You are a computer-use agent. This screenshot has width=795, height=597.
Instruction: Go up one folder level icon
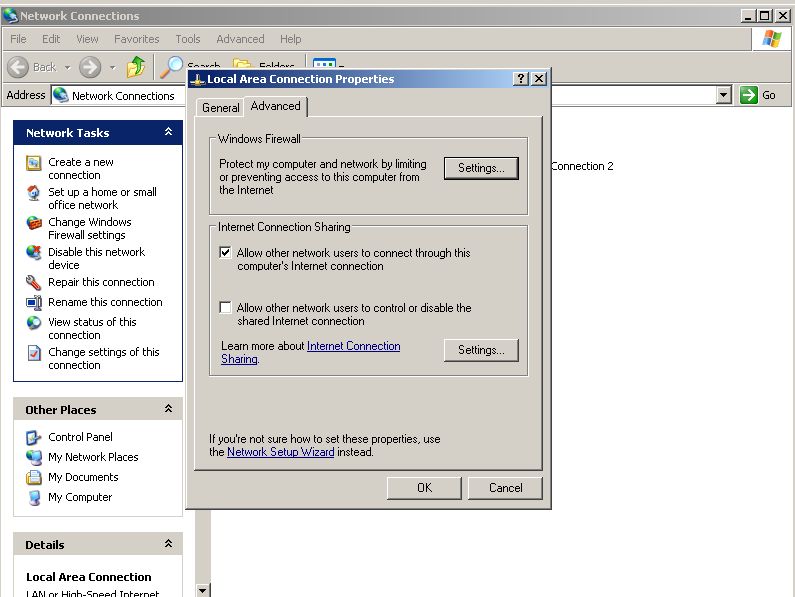[136, 67]
